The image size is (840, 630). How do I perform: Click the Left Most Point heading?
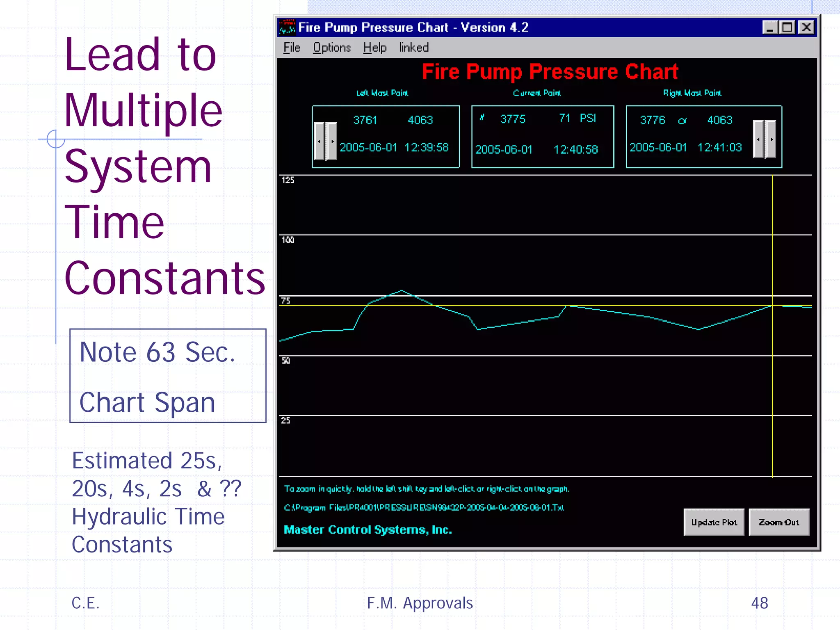coord(382,93)
